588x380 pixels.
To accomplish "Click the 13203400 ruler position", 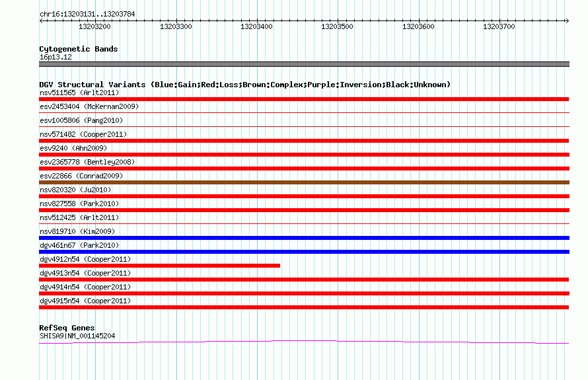I will coord(256,26).
